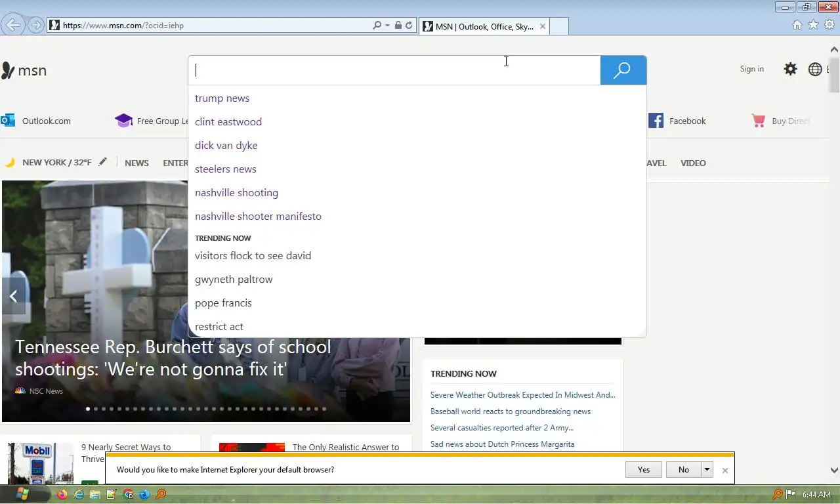Image resolution: width=840 pixels, height=504 pixels.
Task: Go to the MSN butterfly logo
Action: [24, 70]
